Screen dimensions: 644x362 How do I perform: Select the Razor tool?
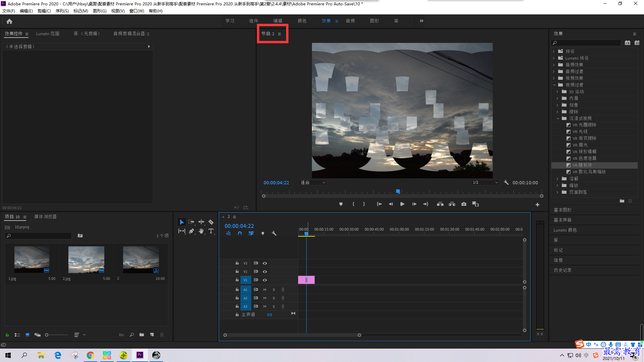coord(211,222)
